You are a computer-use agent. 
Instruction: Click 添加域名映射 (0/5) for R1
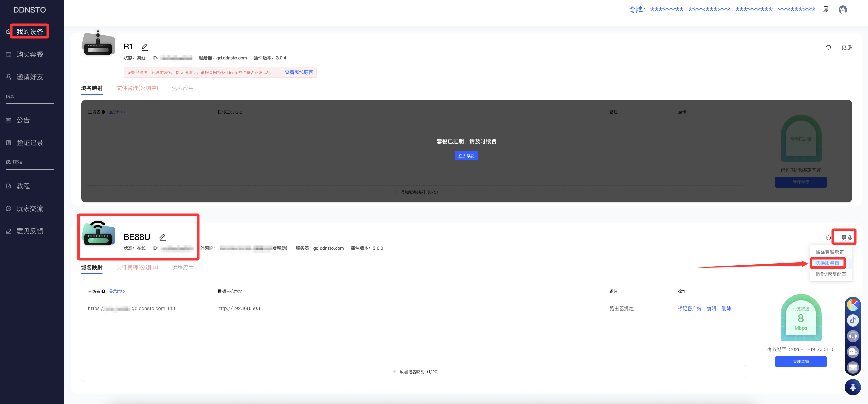pos(415,192)
